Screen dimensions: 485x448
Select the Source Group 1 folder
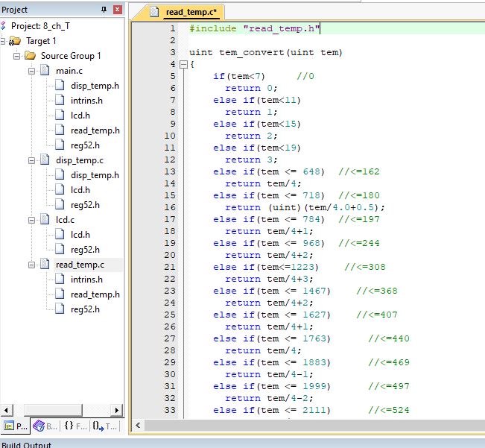[x=71, y=56]
